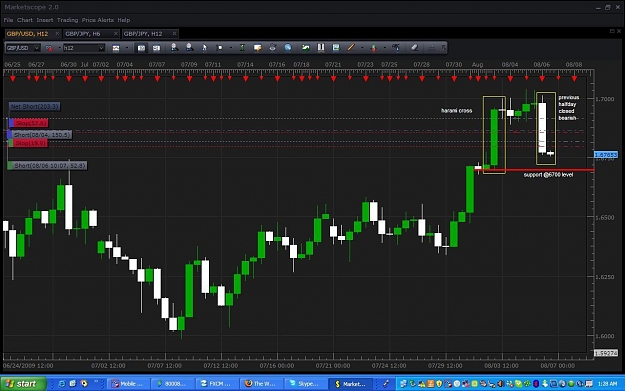Select the Net Short(203.3) position label

35,106
